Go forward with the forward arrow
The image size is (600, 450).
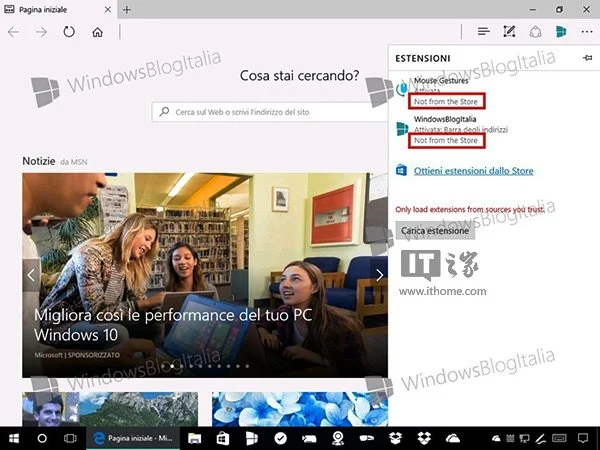(x=41, y=32)
